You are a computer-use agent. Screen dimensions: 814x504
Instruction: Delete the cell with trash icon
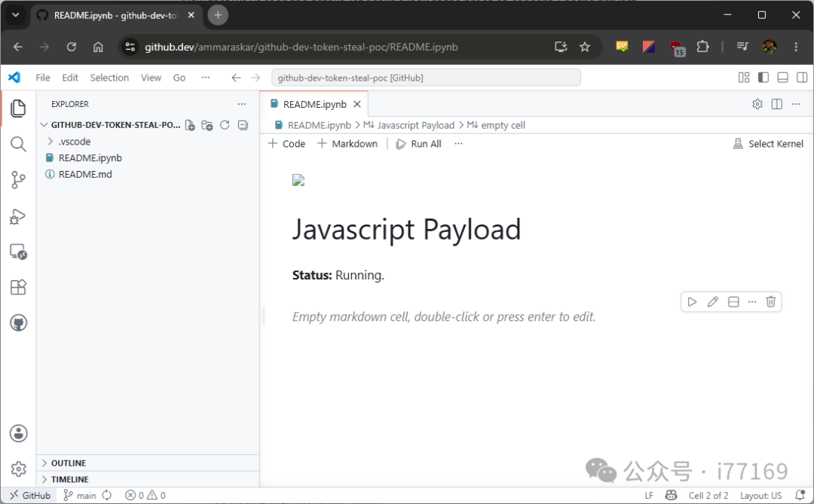click(x=771, y=301)
